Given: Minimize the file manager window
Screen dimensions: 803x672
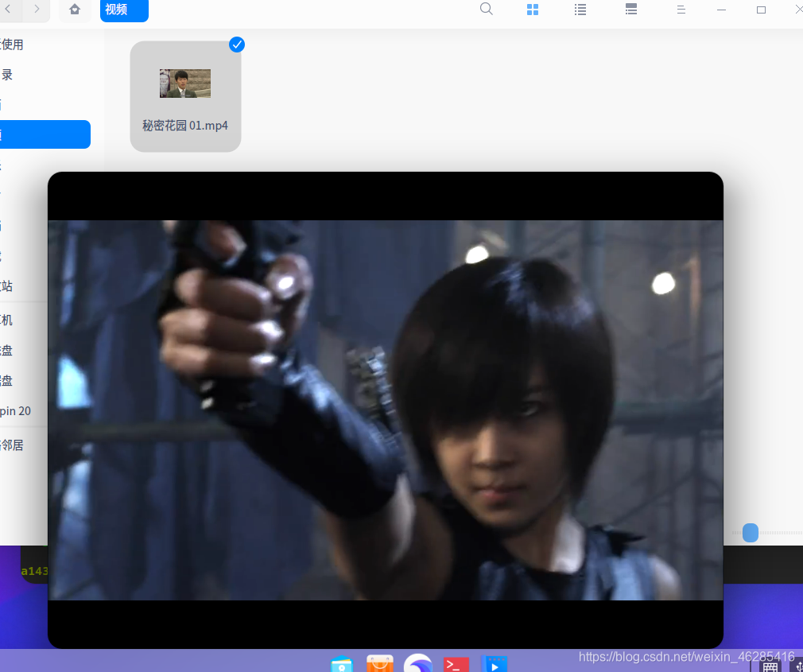Looking at the screenshot, I should (722, 10).
